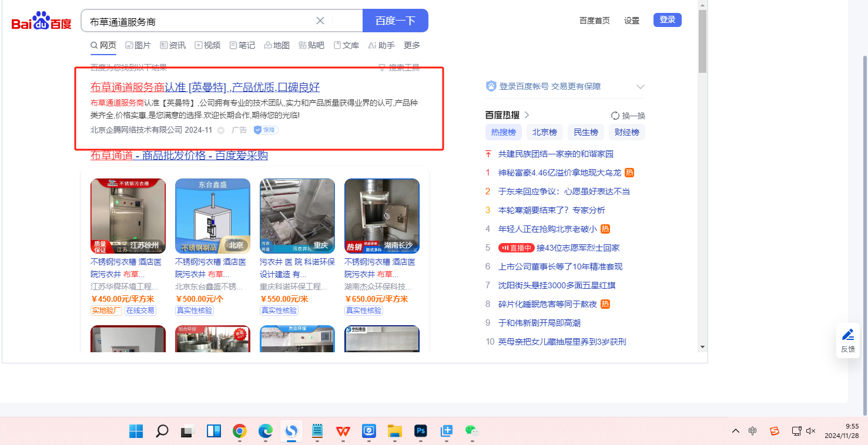Switch to the 文库 tab
This screenshot has width=868, height=445.
[x=346, y=45]
